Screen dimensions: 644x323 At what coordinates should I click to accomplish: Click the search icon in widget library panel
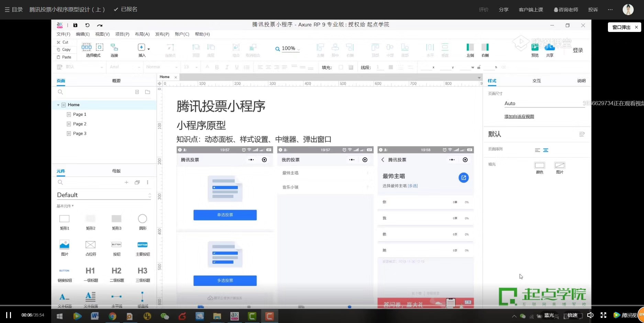click(60, 182)
